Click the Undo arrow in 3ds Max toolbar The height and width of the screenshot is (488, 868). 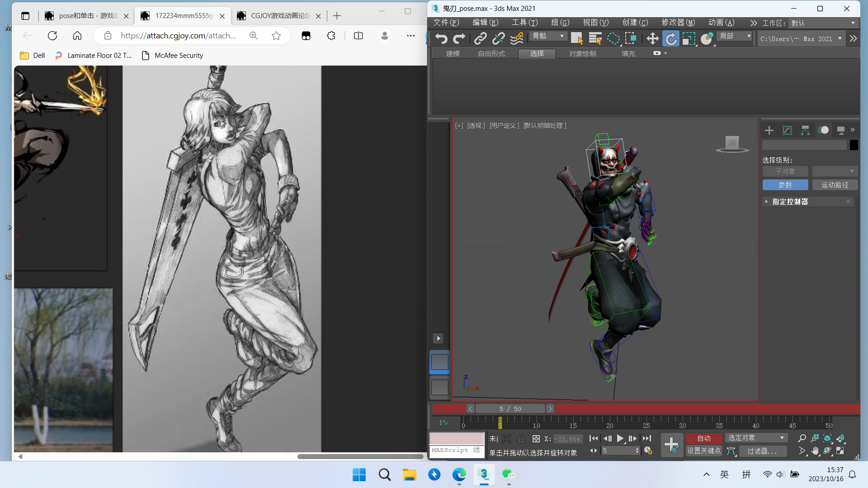coord(441,39)
